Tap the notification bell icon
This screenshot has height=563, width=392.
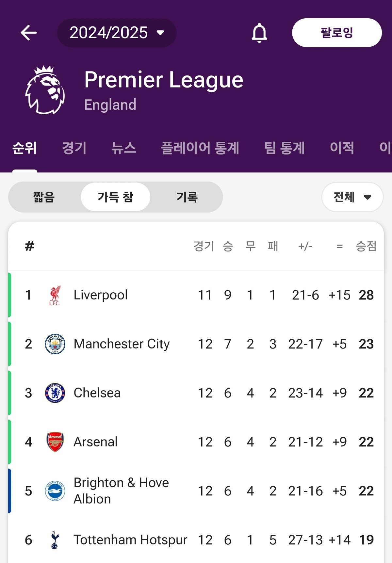(259, 33)
